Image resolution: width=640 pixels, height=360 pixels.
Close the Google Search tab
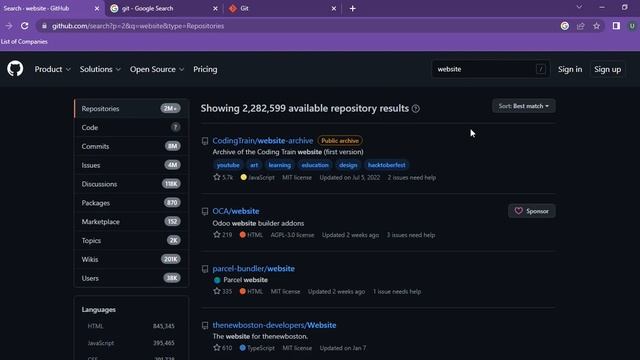[215, 8]
